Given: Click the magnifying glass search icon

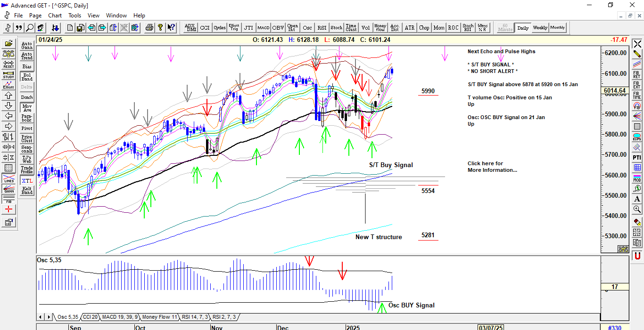Looking at the screenshot, I should (x=30, y=28).
